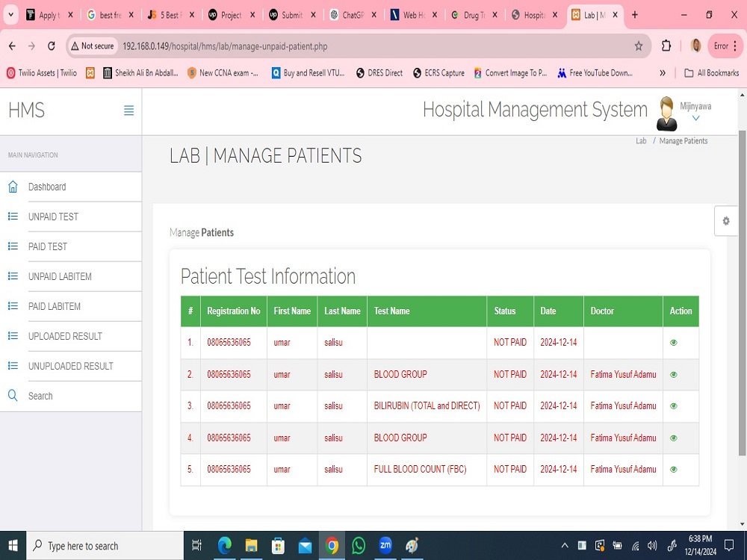Viewport: 747px width, 560px height.
Task: Switch to the Drug browser tab
Action: 474,15
